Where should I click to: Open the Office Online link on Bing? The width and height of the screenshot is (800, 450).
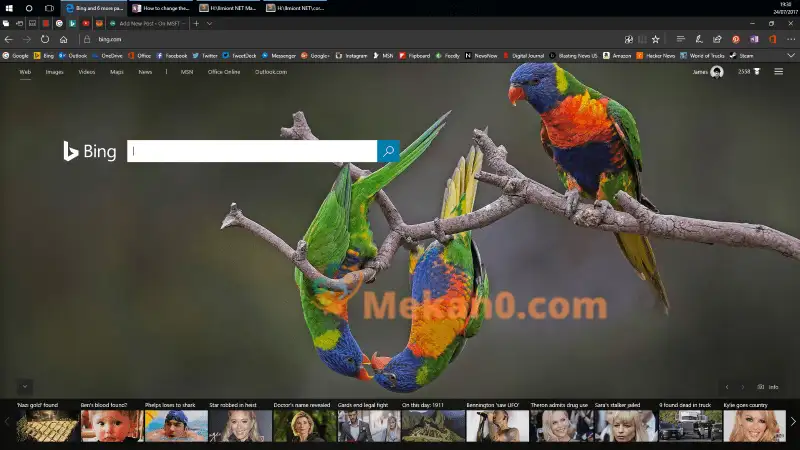224,72
